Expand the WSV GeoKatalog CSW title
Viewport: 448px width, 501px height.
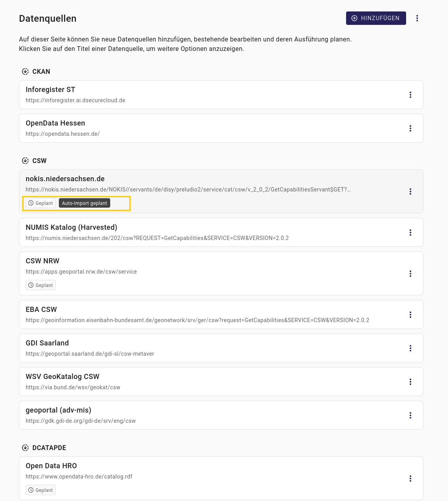pos(62,377)
